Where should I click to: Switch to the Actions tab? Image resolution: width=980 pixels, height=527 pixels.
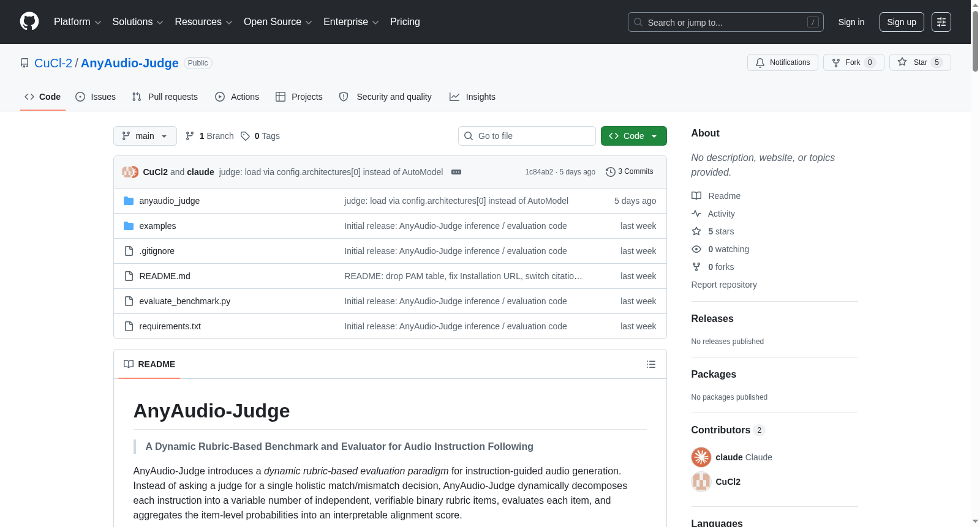(x=237, y=97)
